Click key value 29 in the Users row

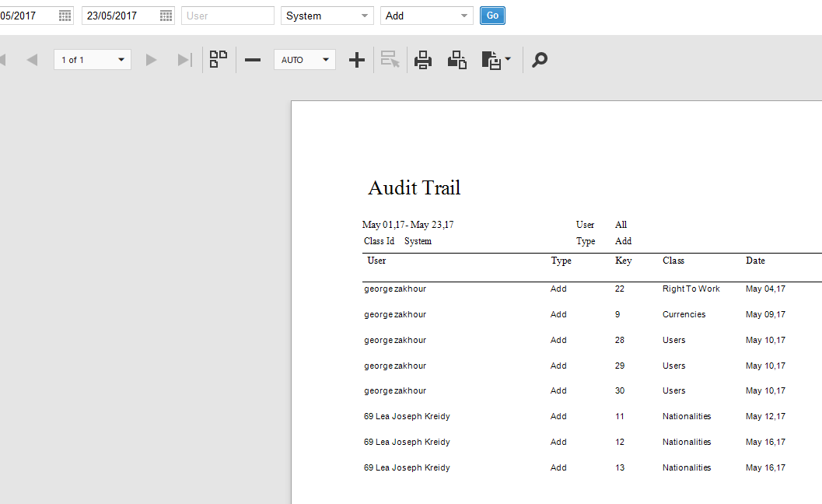(x=620, y=366)
